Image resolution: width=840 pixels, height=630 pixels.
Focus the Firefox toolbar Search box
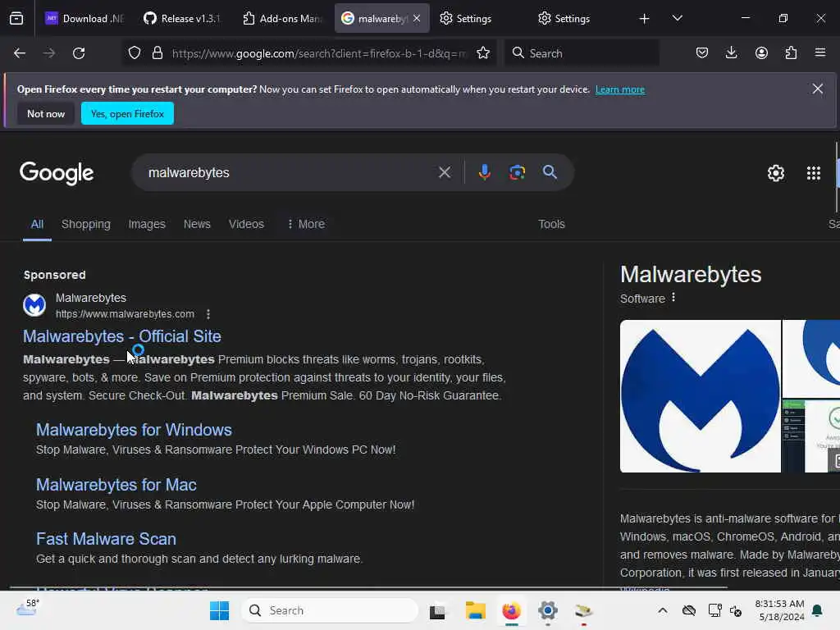(x=582, y=53)
